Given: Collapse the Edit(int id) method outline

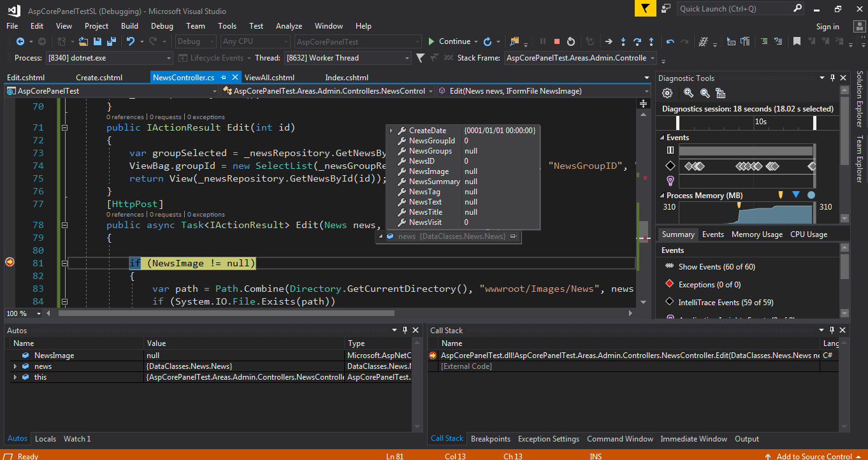Looking at the screenshot, I should [64, 127].
